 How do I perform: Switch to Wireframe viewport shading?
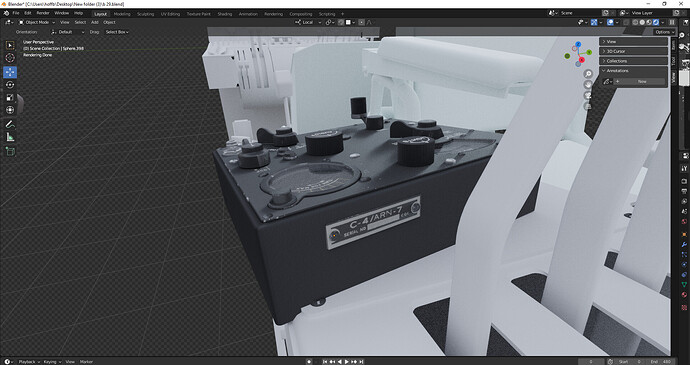[635, 22]
